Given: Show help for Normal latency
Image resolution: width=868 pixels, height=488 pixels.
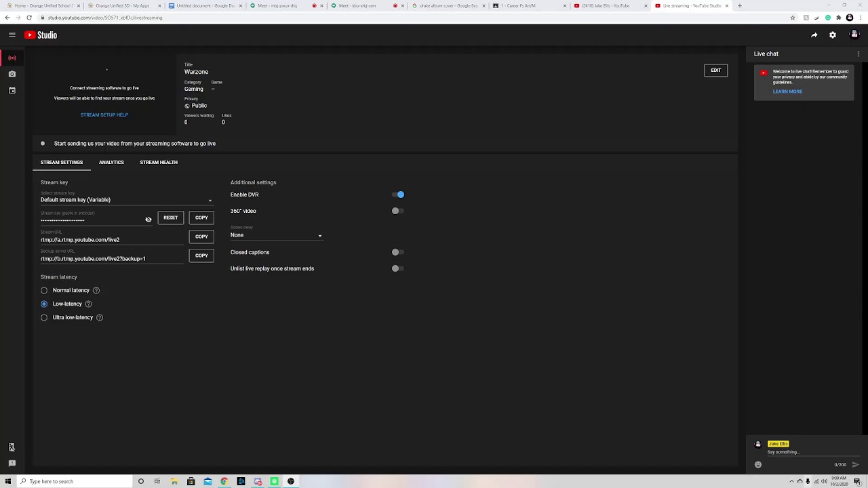Looking at the screenshot, I should [x=96, y=291].
